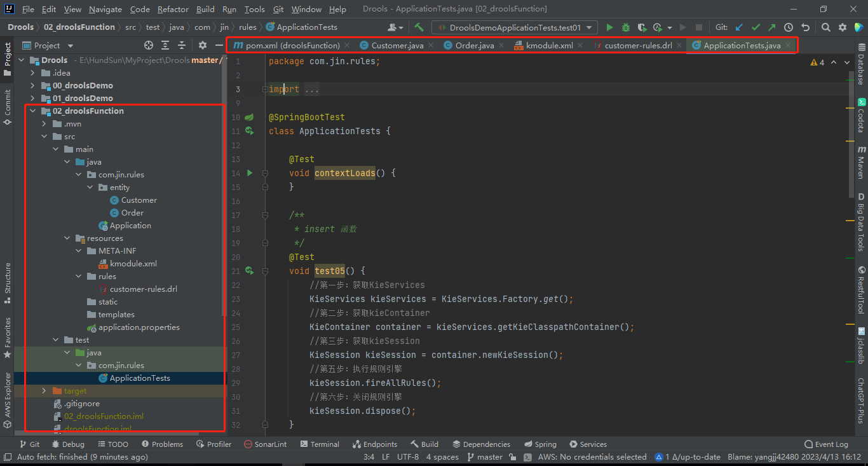Click the 4 warnings inspection indicator
The height and width of the screenshot is (466, 868).
tap(818, 62)
